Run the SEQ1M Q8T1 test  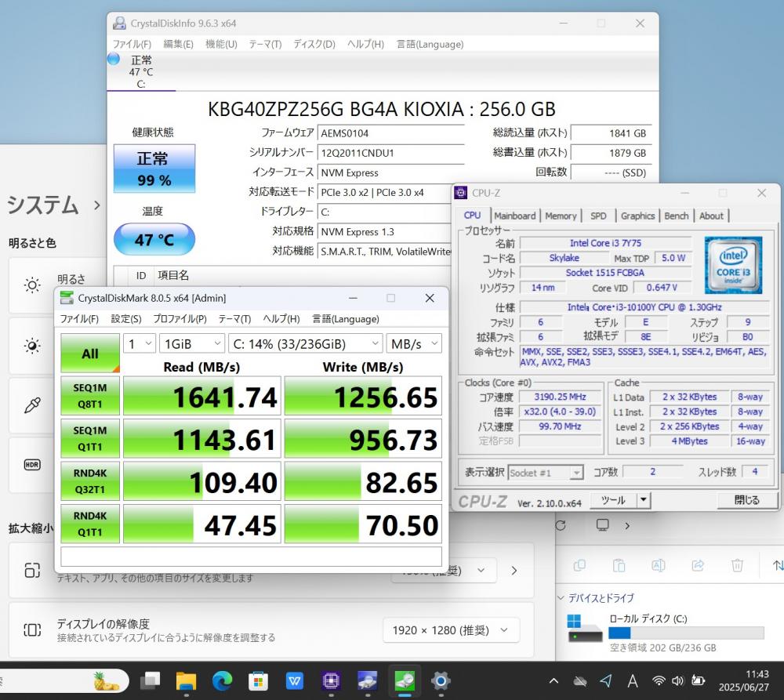coord(90,396)
